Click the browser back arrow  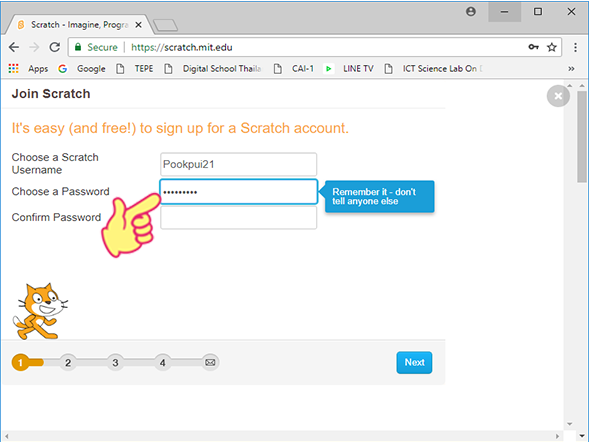(x=14, y=47)
